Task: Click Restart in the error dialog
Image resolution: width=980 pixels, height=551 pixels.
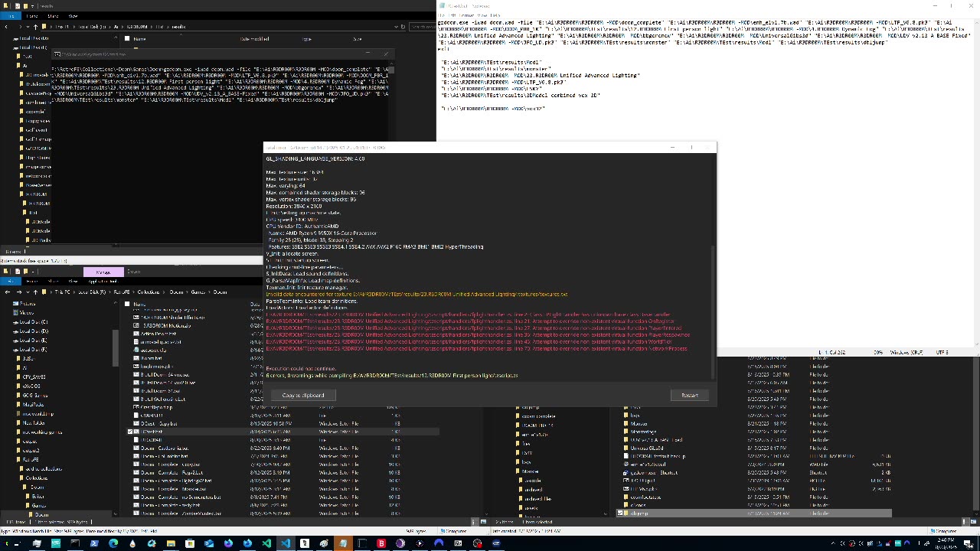Action: point(689,395)
